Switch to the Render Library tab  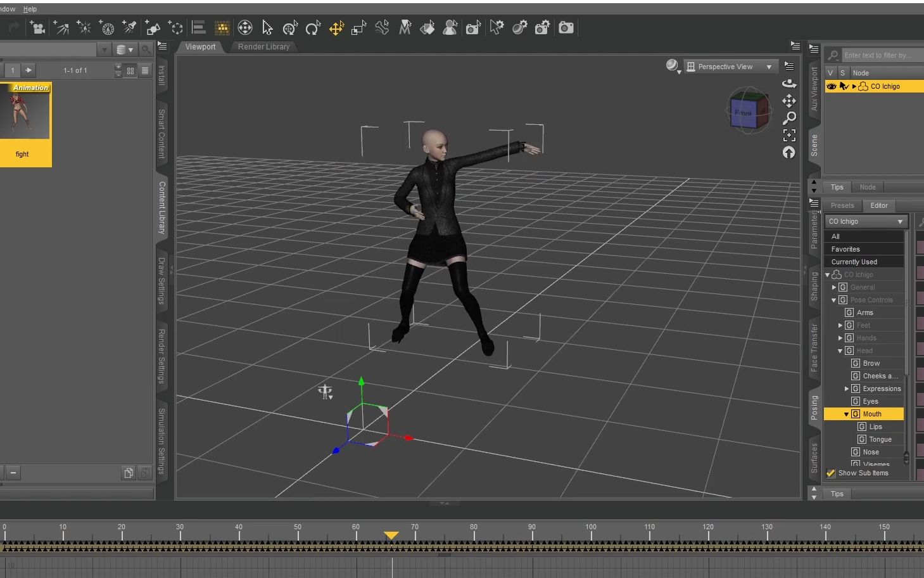[263, 47]
